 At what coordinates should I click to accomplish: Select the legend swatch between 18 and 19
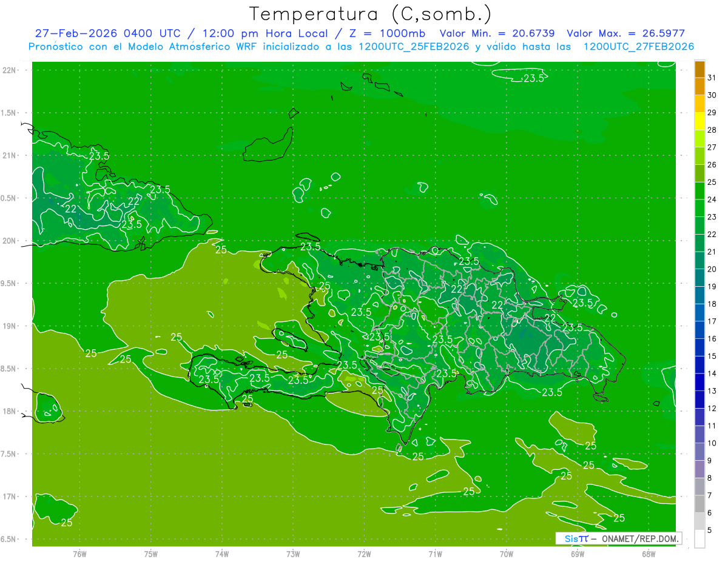pyautogui.click(x=700, y=296)
